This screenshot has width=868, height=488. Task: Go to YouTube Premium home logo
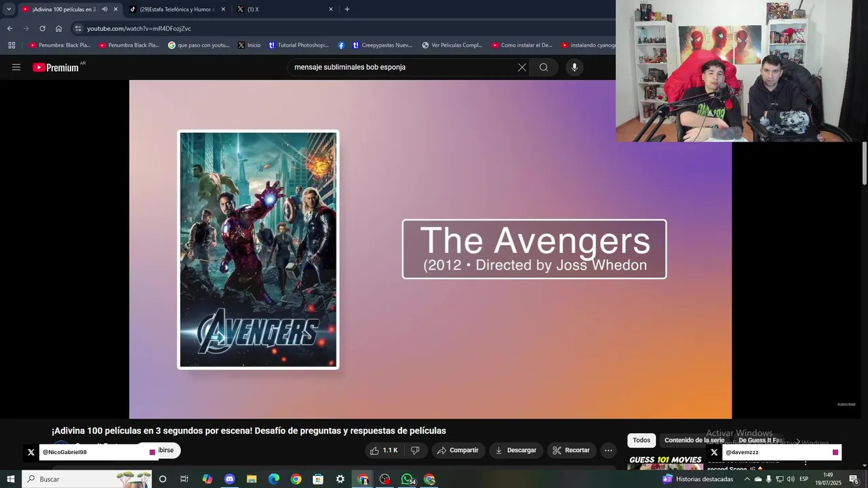coord(56,67)
